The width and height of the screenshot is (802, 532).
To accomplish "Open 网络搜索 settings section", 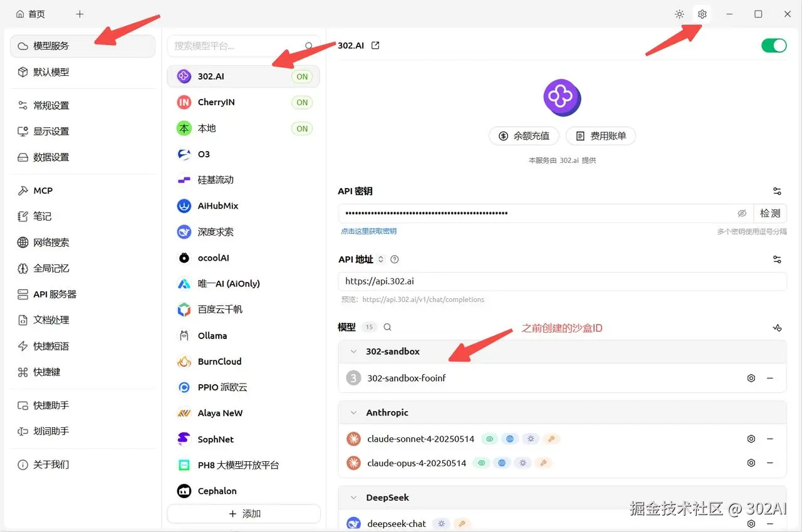I will [x=83, y=243].
